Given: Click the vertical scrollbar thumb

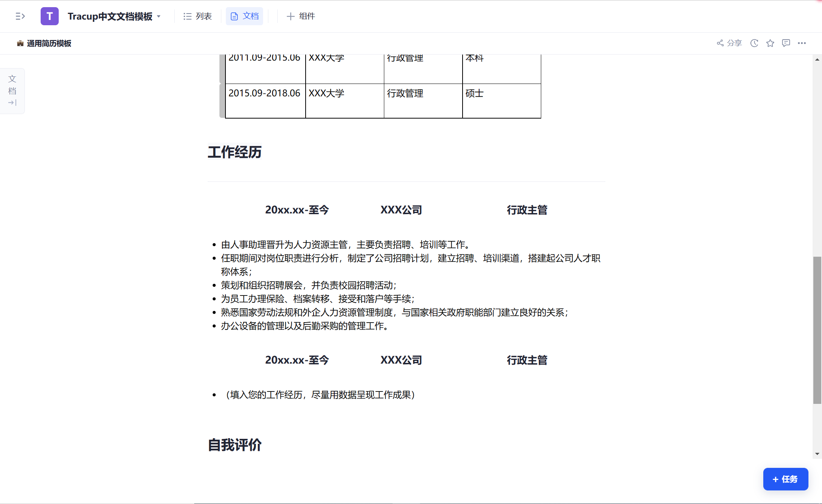Looking at the screenshot, I should pyautogui.click(x=817, y=330).
